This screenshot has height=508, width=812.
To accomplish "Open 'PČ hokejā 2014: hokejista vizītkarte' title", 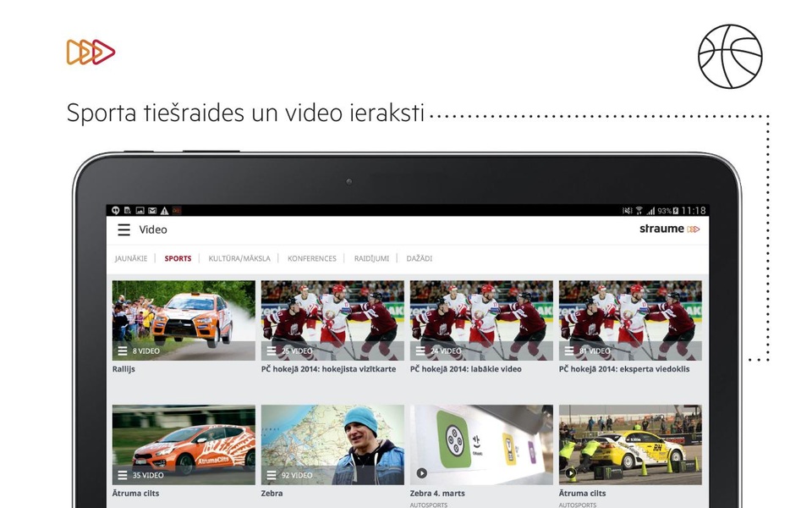I will coord(328,369).
